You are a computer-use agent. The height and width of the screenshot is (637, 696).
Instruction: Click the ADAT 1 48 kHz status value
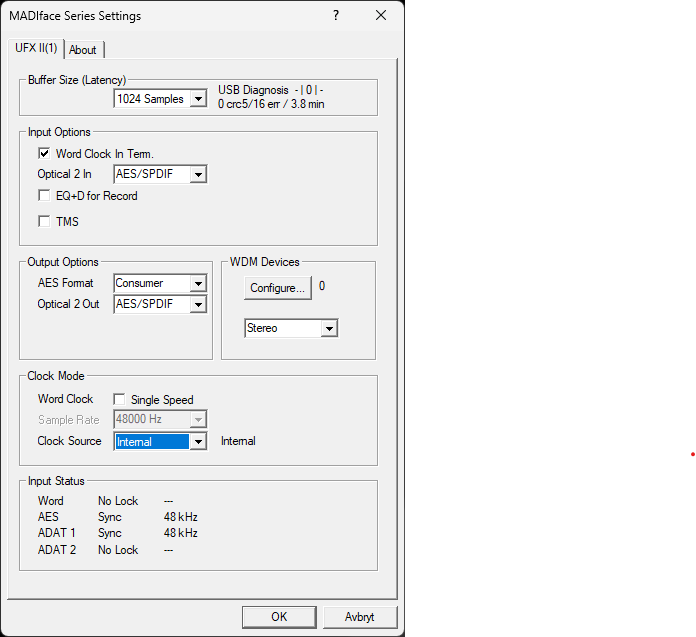point(181,533)
